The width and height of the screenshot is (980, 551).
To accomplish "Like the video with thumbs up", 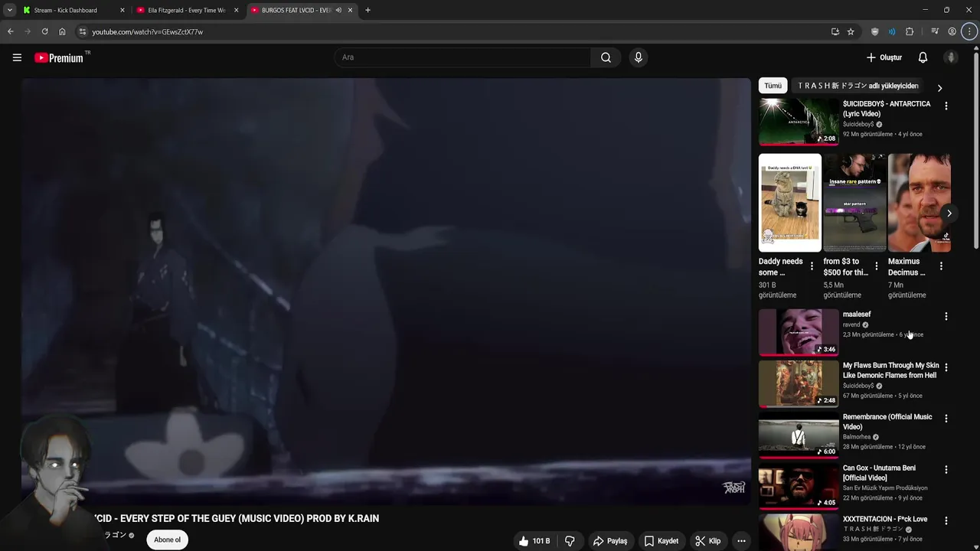I will pyautogui.click(x=534, y=541).
